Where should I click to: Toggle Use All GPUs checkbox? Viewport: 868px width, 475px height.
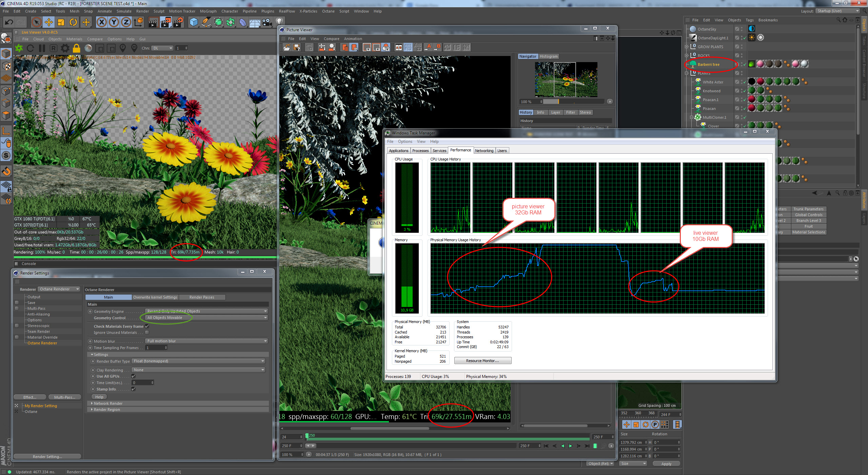(x=134, y=376)
